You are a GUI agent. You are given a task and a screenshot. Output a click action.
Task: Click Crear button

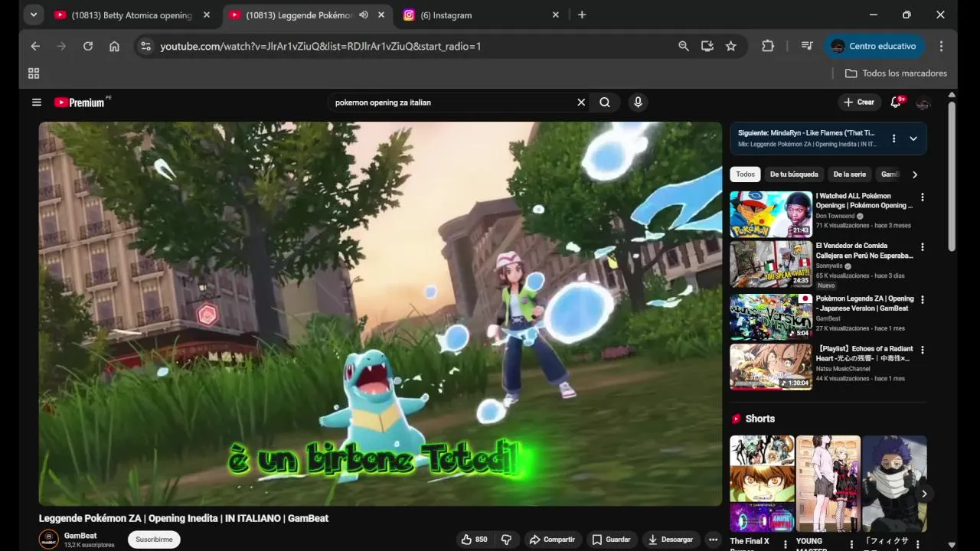click(858, 103)
